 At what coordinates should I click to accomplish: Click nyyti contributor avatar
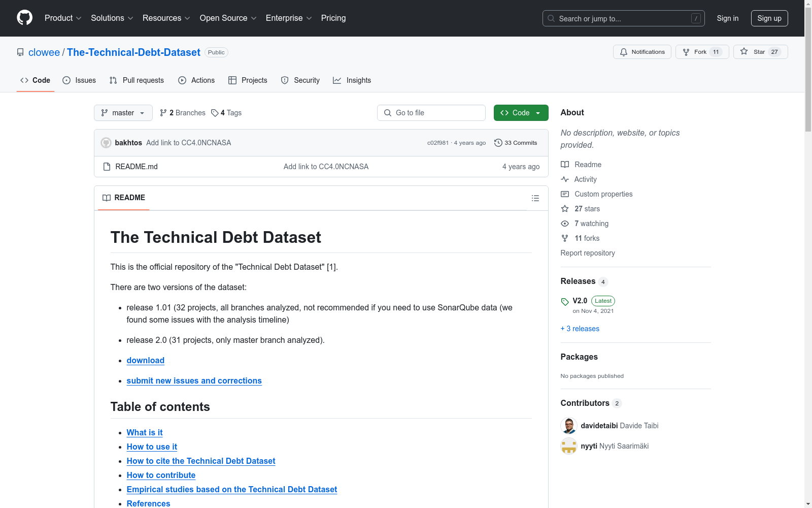click(569, 446)
